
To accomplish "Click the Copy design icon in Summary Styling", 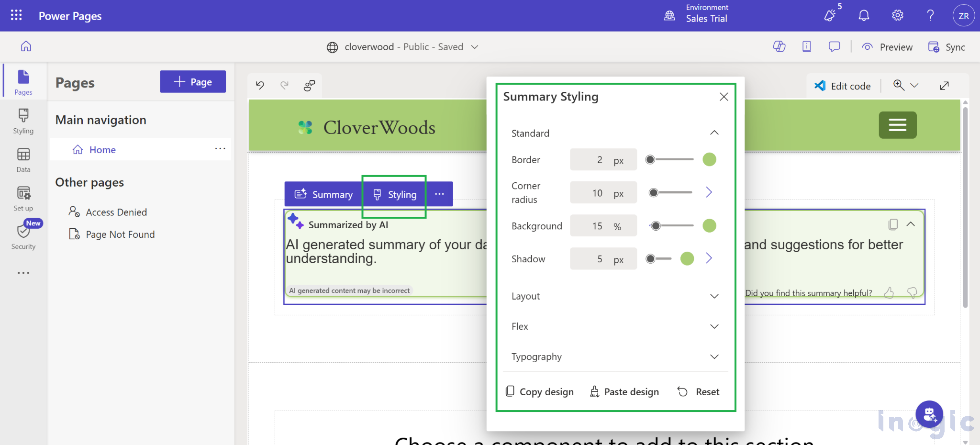I will (x=510, y=391).
